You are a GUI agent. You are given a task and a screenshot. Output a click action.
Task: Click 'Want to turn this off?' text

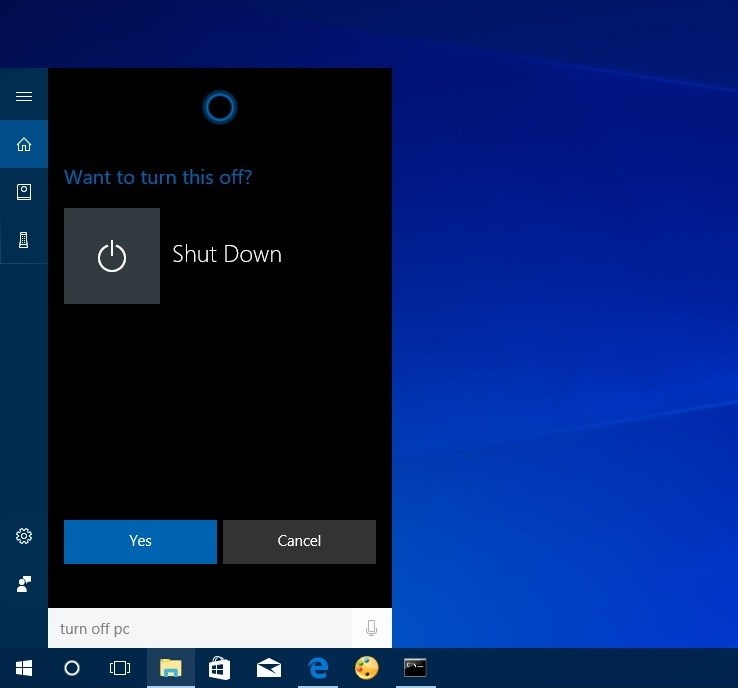[158, 177]
